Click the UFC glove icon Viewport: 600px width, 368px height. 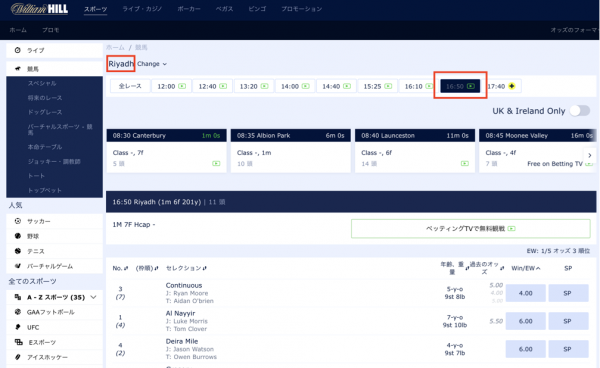coord(18,327)
